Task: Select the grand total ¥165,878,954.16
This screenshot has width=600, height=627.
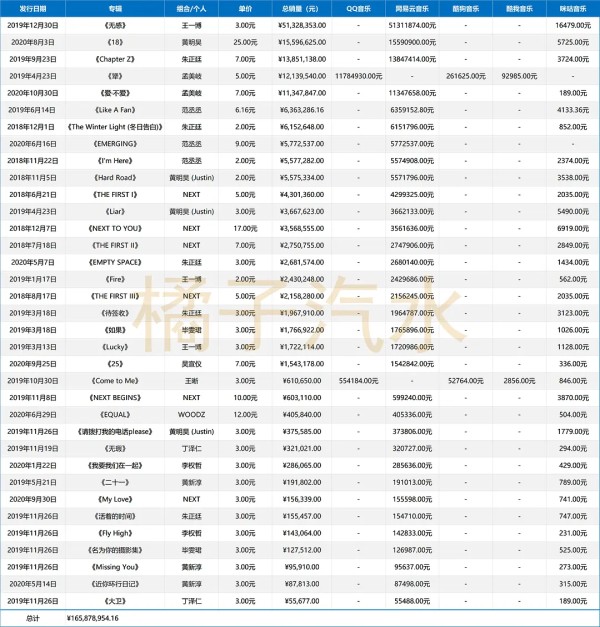Action: pyautogui.click(x=93, y=618)
